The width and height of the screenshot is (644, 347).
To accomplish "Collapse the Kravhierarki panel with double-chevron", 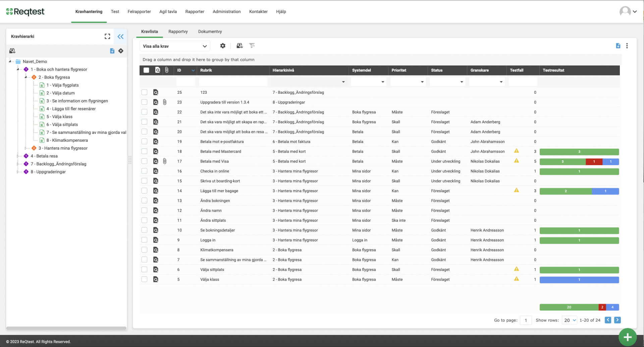I will 120,37.
